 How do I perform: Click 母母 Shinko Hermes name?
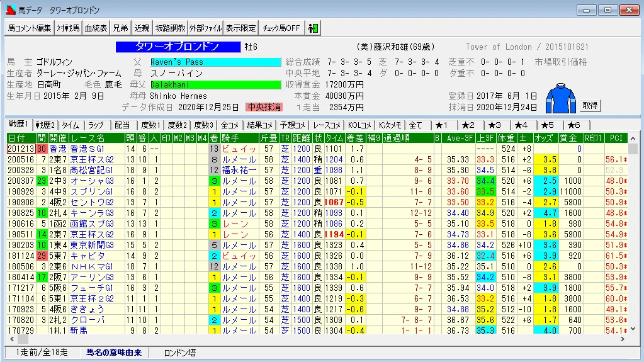click(178, 96)
